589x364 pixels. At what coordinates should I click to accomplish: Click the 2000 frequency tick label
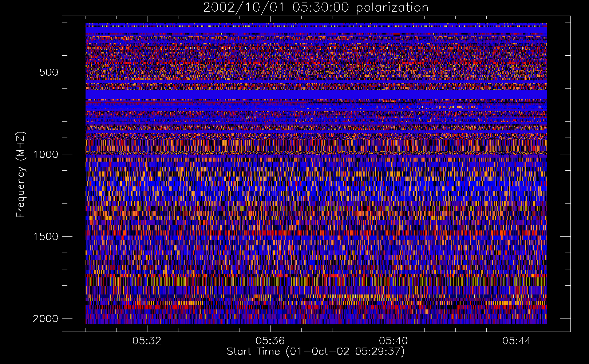coord(46,319)
